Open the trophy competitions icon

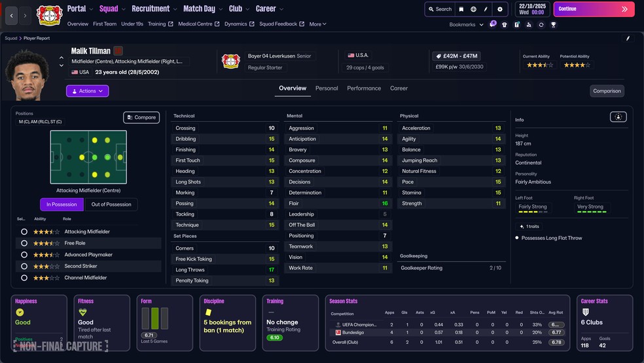pos(553,25)
